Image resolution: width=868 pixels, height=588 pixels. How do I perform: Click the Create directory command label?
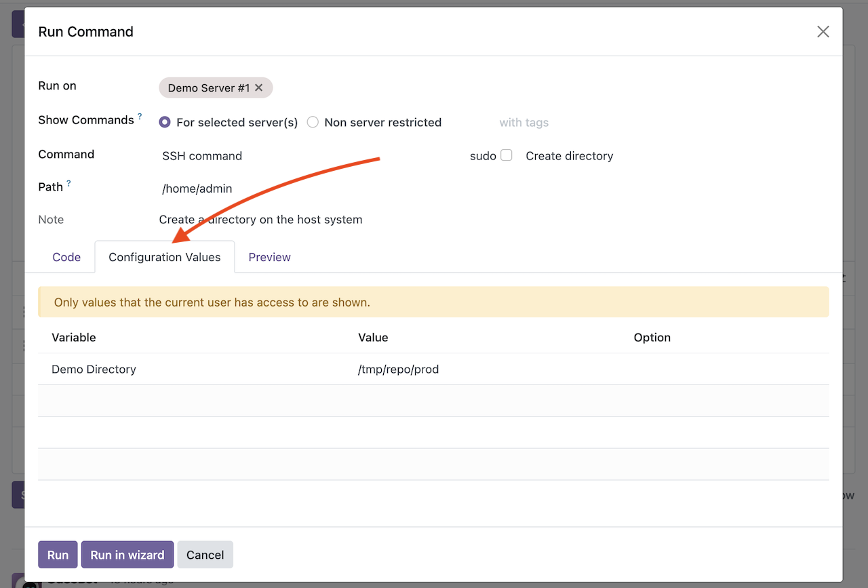point(569,155)
